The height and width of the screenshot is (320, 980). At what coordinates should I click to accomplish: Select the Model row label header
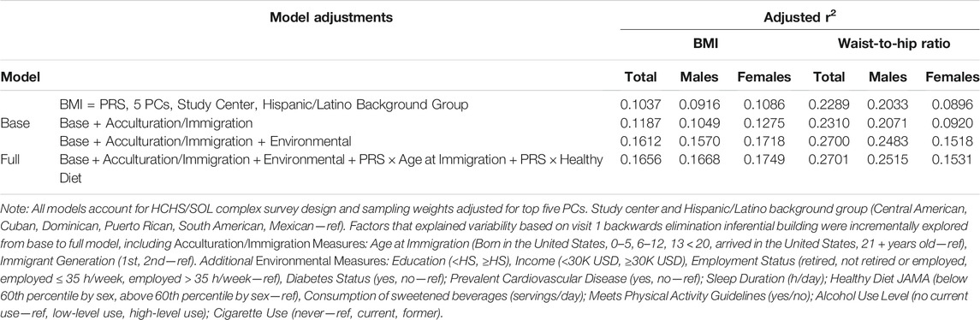(x=21, y=78)
